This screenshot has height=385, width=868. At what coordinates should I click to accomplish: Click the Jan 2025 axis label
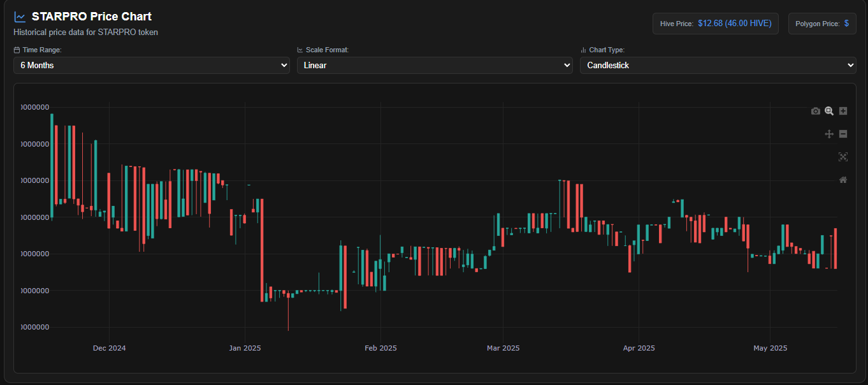(245, 348)
